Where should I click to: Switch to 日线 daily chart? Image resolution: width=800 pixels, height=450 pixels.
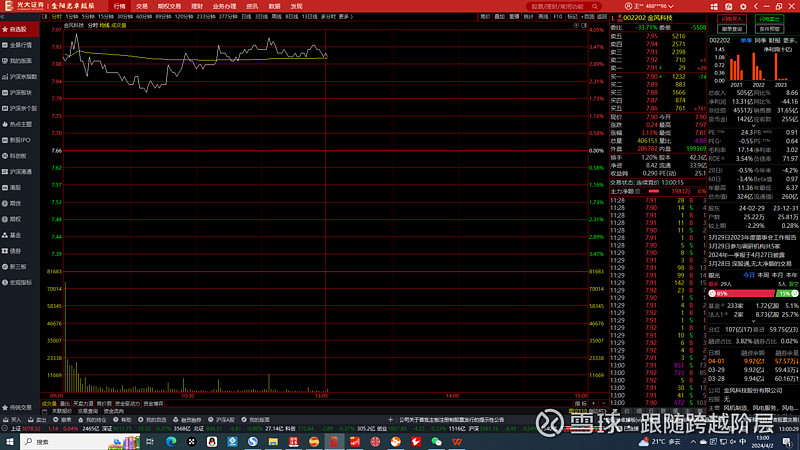pos(246,17)
